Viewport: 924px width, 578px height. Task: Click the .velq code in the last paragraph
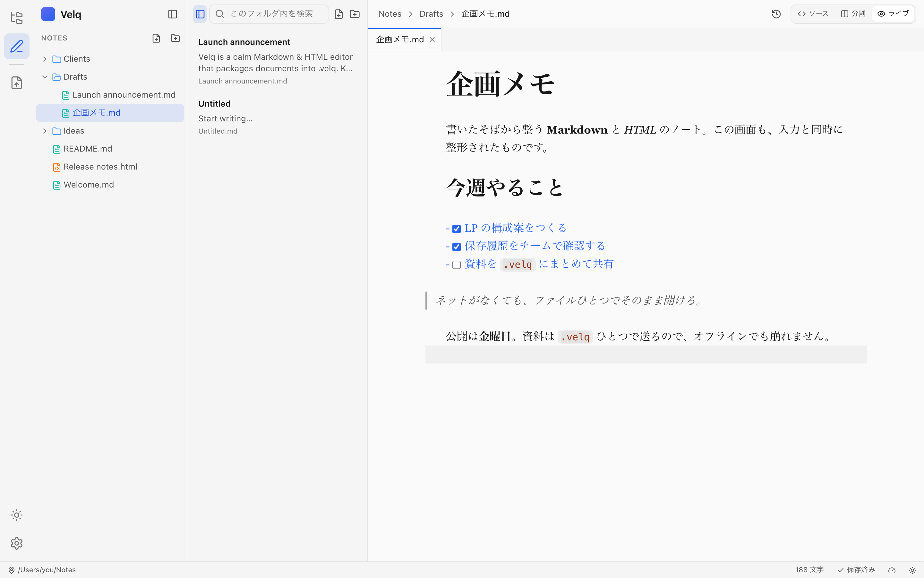click(575, 337)
